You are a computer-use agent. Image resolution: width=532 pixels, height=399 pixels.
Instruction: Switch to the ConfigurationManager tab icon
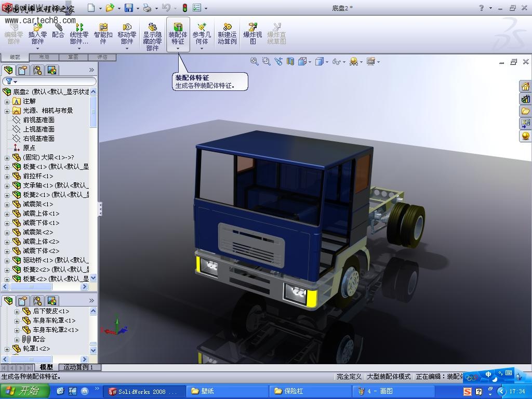pyautogui.click(x=37, y=70)
